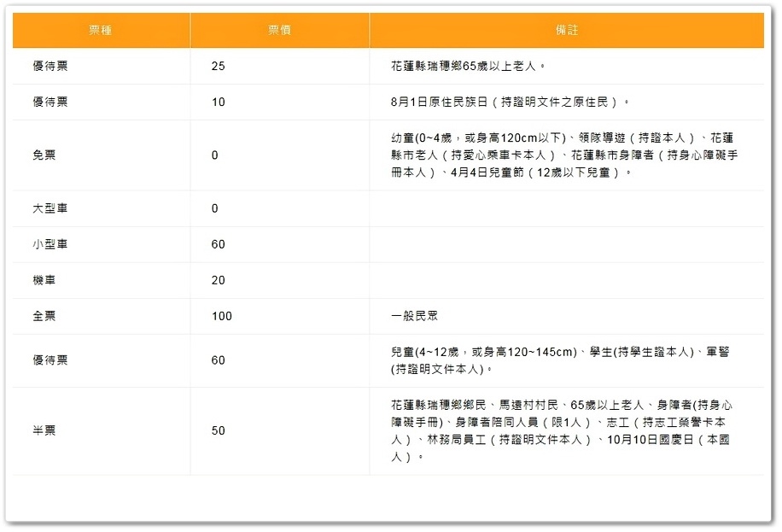
Task: Click the price value 50
Action: tap(218, 430)
